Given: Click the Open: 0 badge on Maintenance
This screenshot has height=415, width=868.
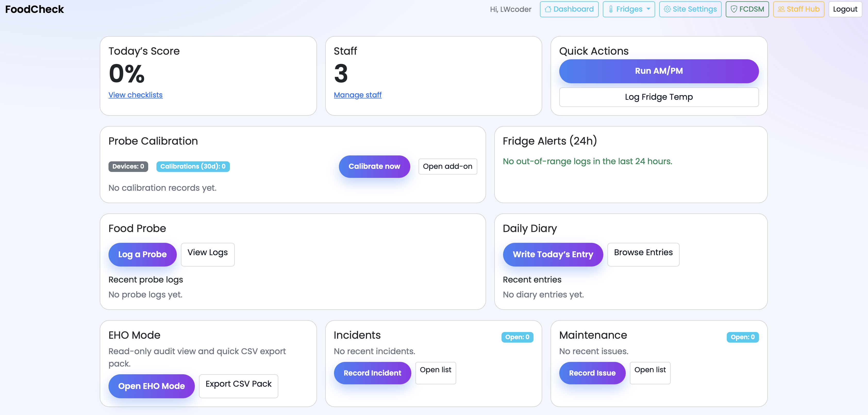Looking at the screenshot, I should [x=742, y=337].
